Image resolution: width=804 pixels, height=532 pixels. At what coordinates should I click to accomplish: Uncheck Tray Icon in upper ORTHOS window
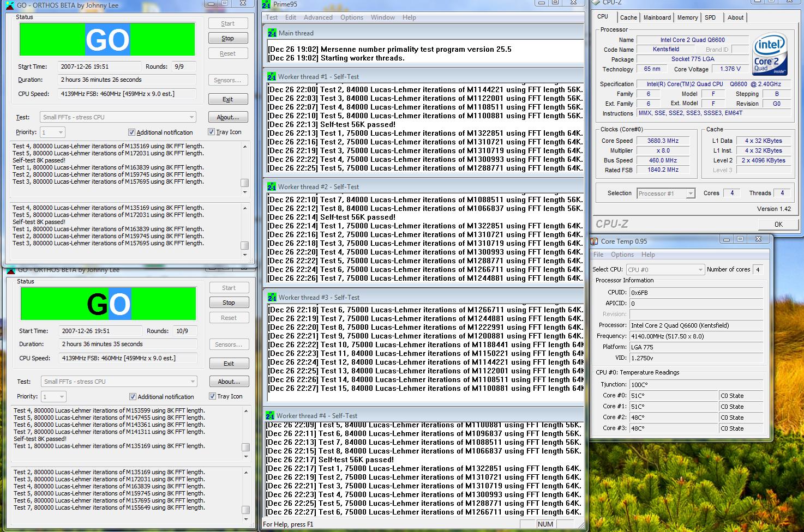pyautogui.click(x=211, y=132)
